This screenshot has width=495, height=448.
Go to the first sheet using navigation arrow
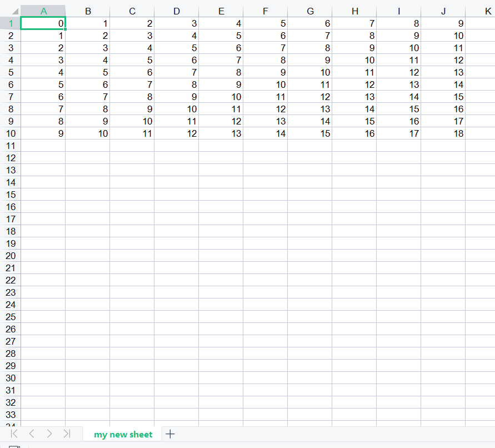click(x=14, y=434)
